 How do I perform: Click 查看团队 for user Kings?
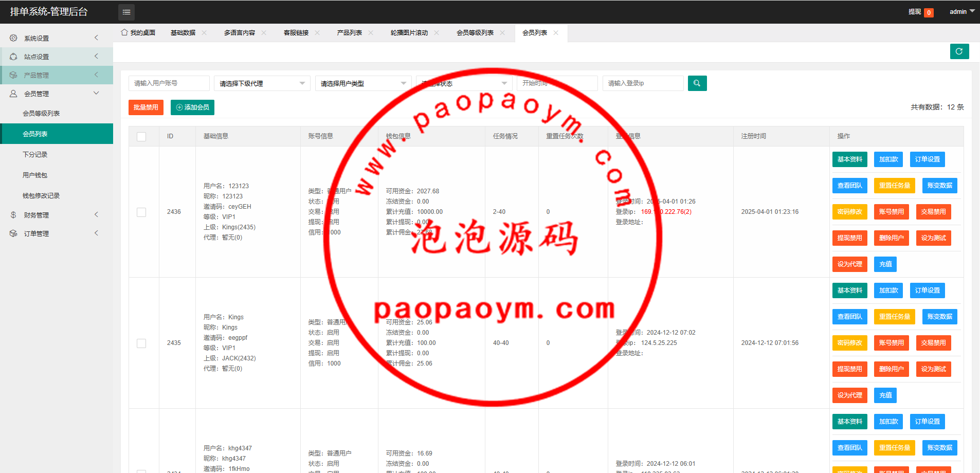pos(850,317)
